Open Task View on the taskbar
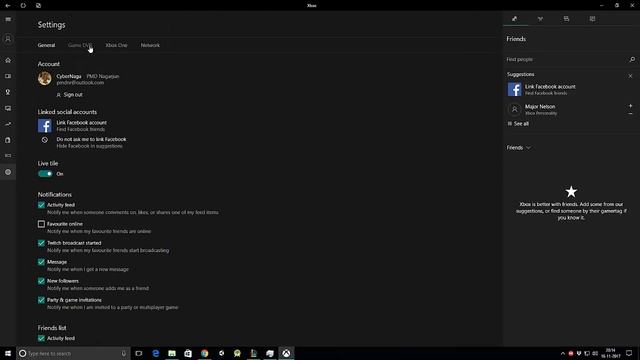The image size is (640, 360). tap(139, 353)
